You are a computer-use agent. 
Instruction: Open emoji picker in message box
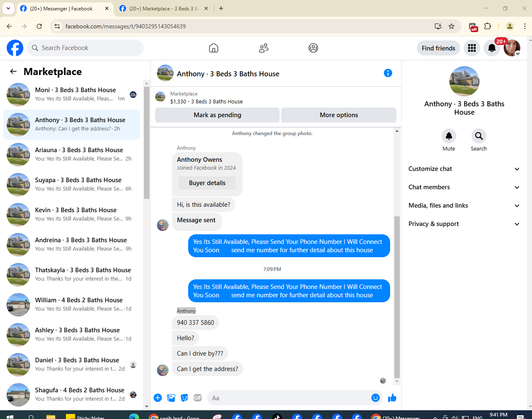point(376,398)
